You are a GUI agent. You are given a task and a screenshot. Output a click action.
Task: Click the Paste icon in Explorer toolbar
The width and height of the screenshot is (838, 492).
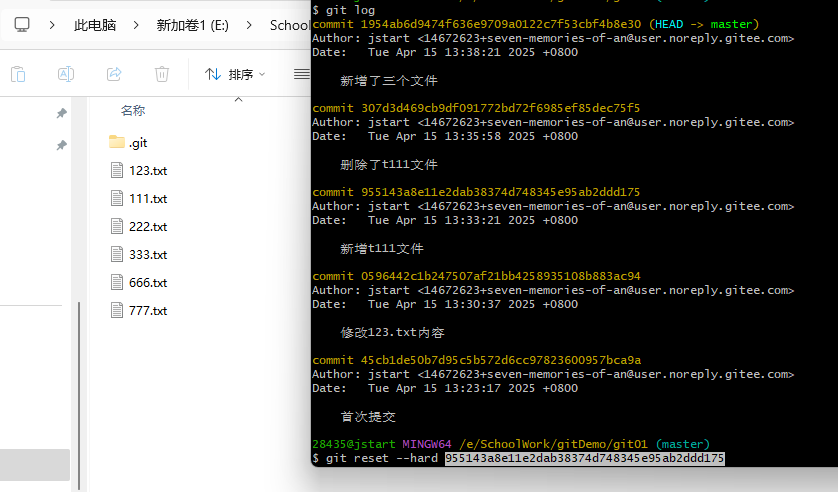18,74
